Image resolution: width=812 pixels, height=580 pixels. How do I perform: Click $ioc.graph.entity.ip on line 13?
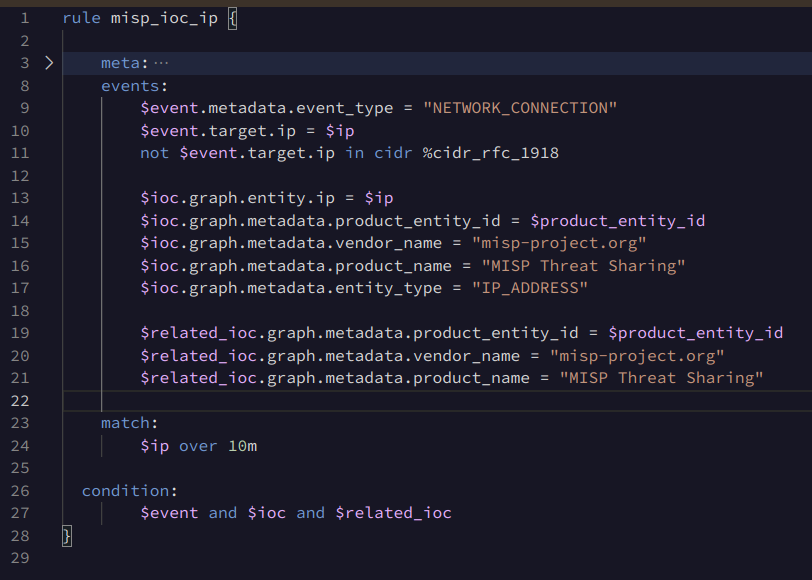(x=238, y=198)
